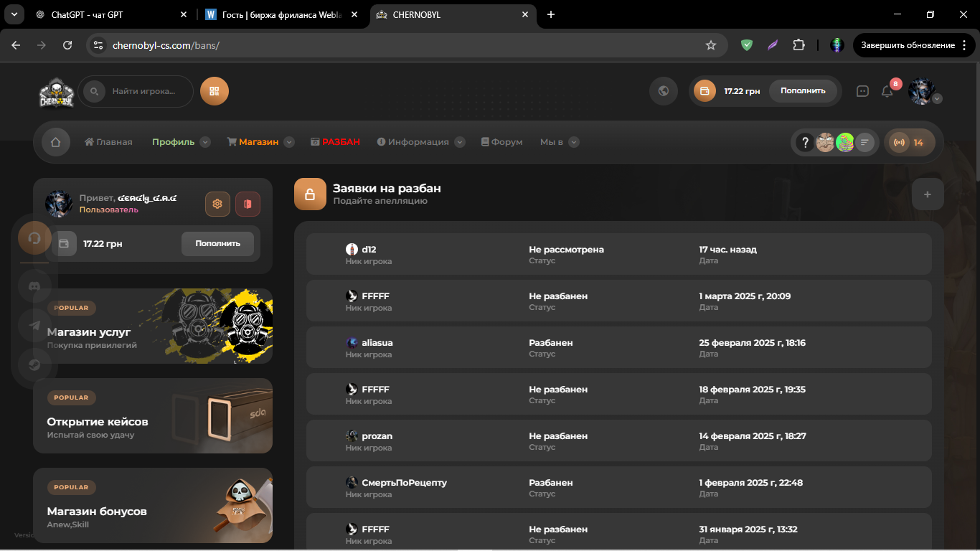
Task: Open the headset support icon
Action: [34, 237]
